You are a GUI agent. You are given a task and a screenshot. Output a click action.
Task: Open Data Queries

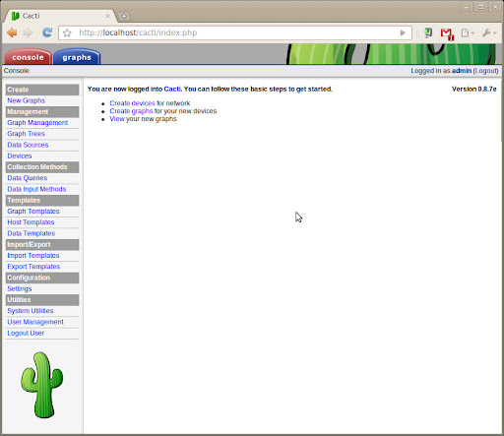(28, 178)
